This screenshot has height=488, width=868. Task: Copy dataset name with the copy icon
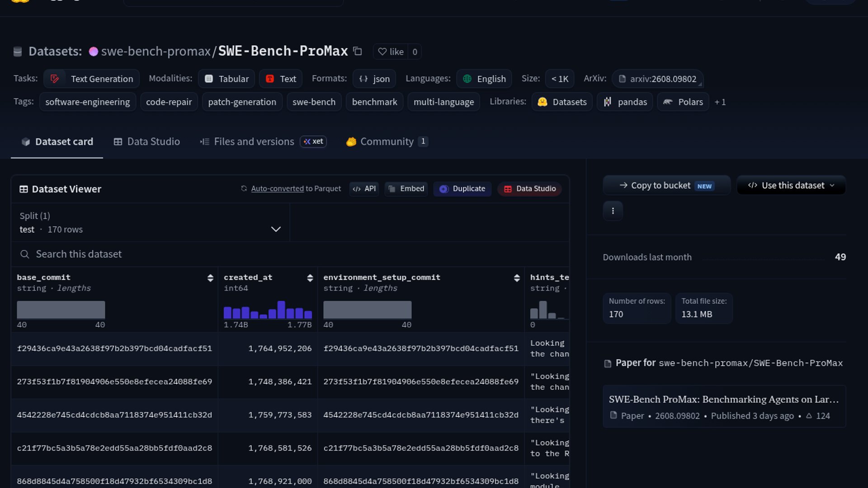[x=358, y=51]
